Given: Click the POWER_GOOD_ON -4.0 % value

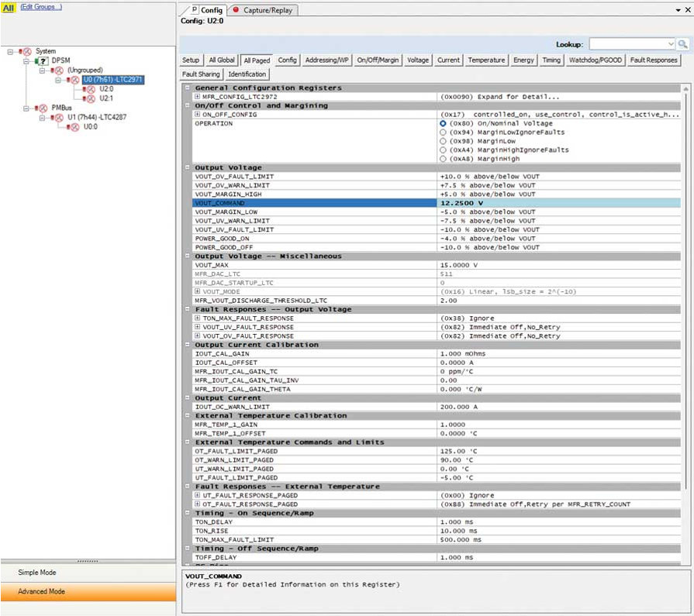Looking at the screenshot, I should [558, 239].
